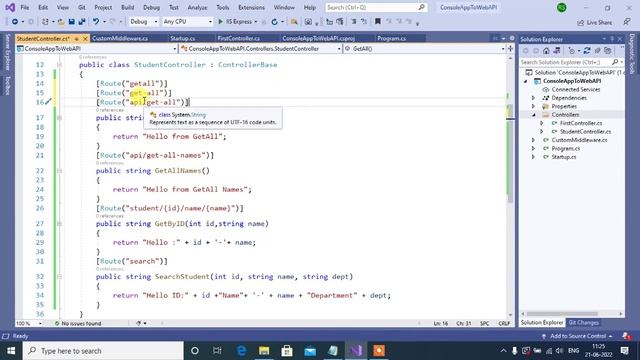Open the Debug configuration dropdown
The height and width of the screenshot is (360, 640).
(143, 22)
